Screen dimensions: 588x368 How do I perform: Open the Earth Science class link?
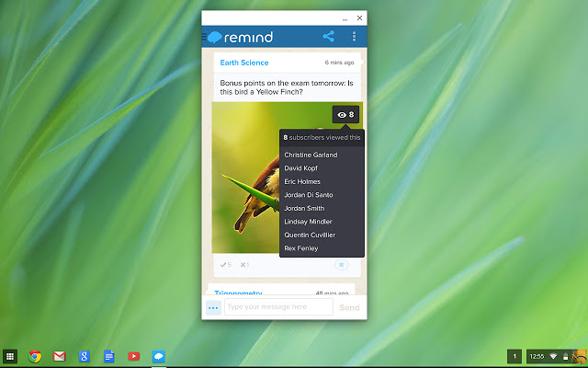244,63
